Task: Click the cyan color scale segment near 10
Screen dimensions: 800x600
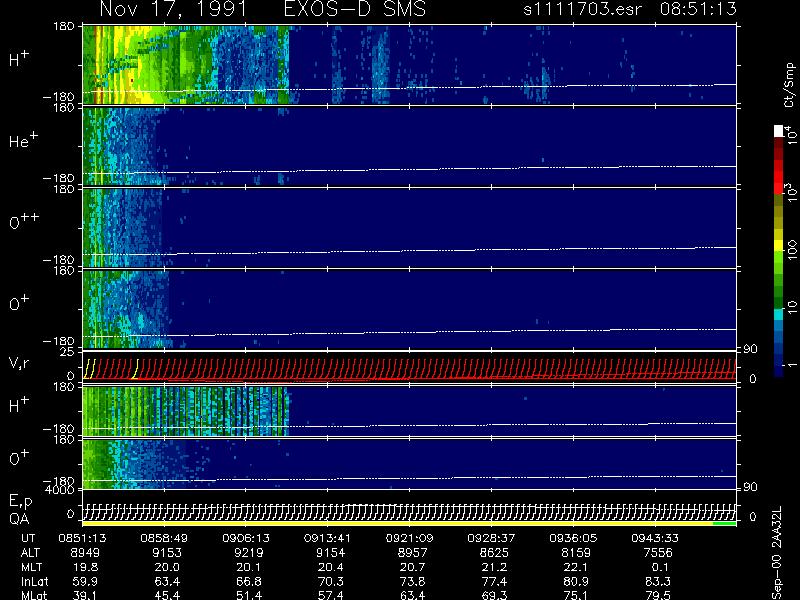Action: 779,314
